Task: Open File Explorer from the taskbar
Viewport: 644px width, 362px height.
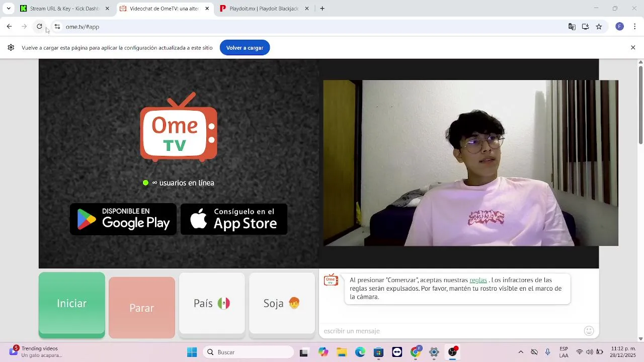Action: tap(342, 352)
